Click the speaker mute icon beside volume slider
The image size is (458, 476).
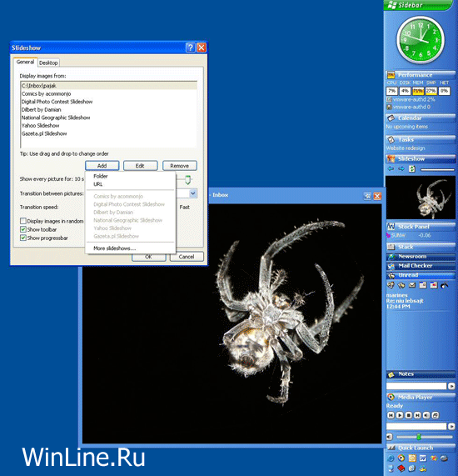tap(390, 437)
